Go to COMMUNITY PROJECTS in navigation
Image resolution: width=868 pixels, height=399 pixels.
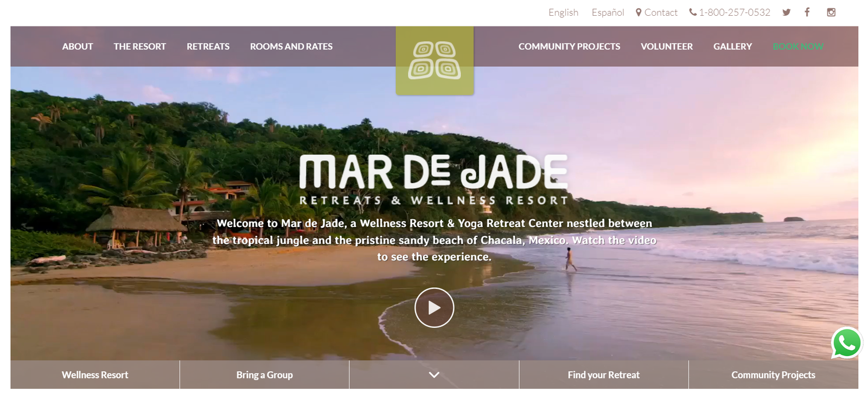[x=569, y=47]
